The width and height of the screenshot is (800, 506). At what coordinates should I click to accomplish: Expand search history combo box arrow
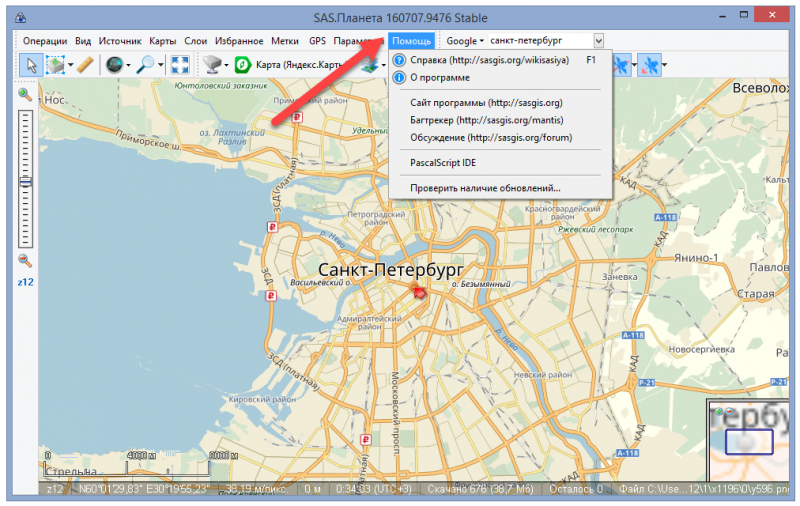point(598,40)
